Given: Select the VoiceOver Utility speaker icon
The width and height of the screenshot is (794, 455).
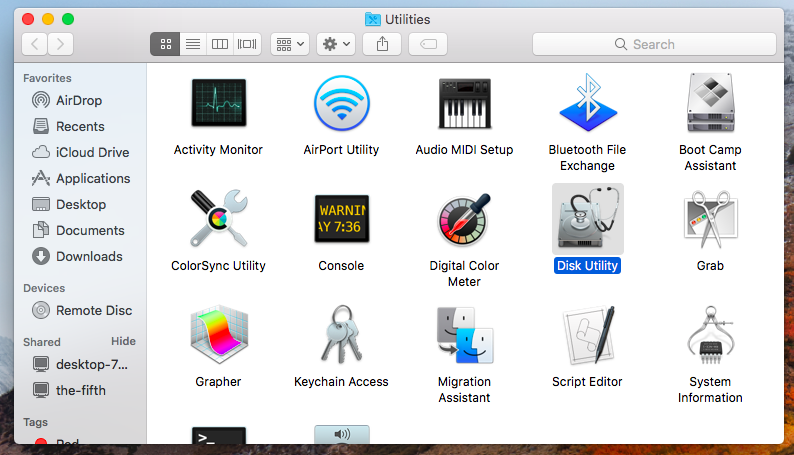Looking at the screenshot, I should click(342, 435).
